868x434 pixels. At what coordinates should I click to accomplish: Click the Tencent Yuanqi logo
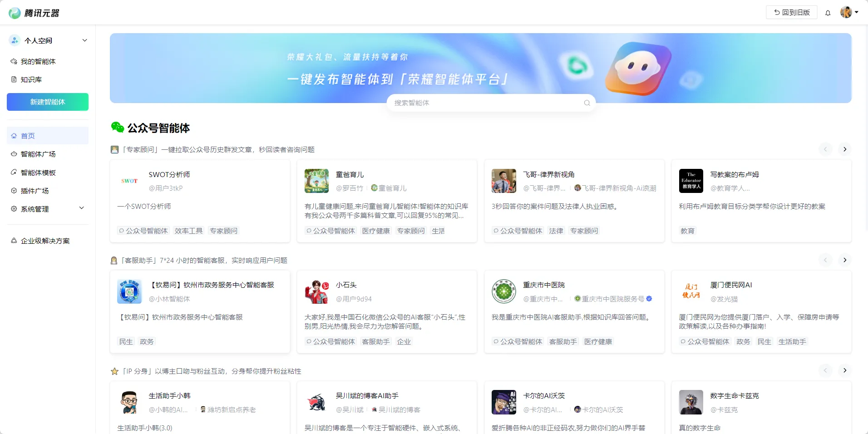[x=34, y=13]
